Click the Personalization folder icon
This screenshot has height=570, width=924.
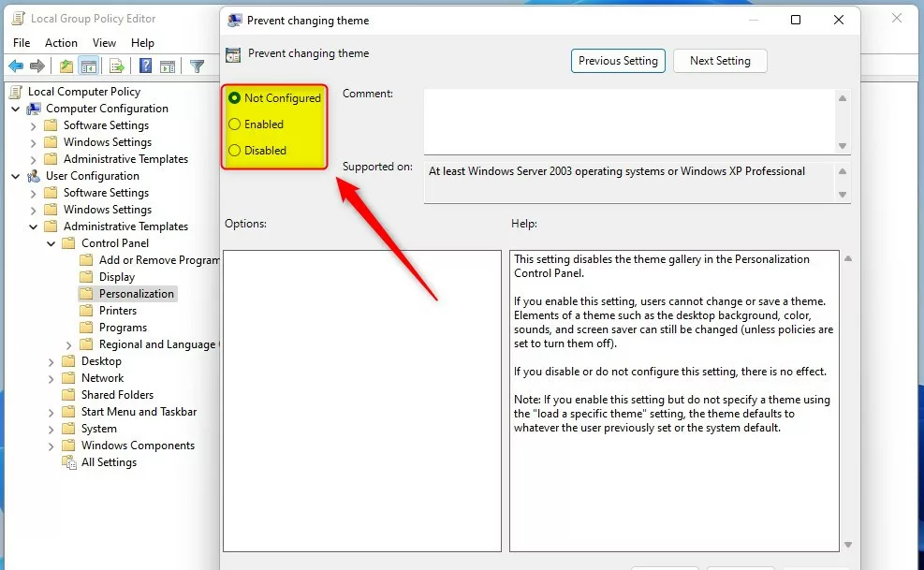87,294
